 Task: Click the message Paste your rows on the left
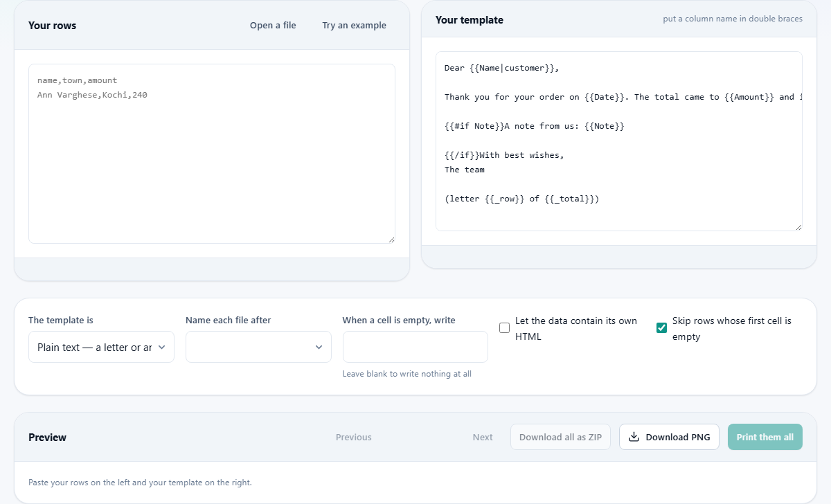pyautogui.click(x=140, y=483)
